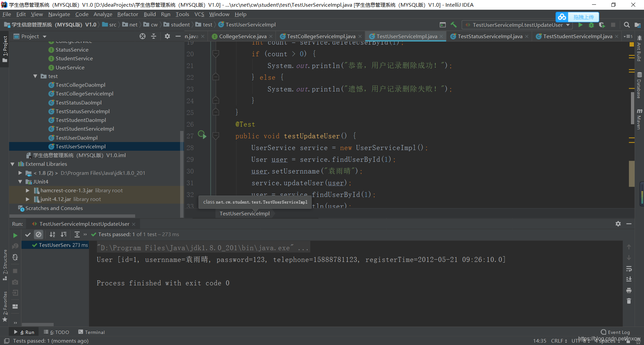Open the Refactor menu
The height and width of the screenshot is (345, 644).
click(x=127, y=14)
